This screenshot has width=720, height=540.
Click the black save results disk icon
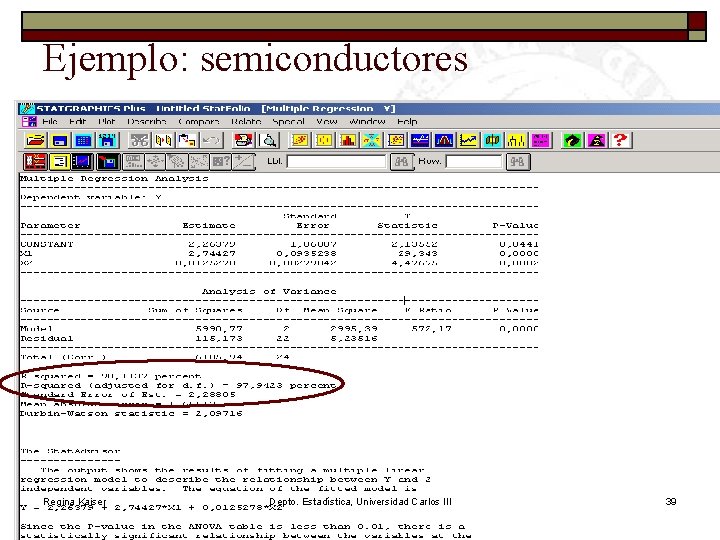point(107,162)
